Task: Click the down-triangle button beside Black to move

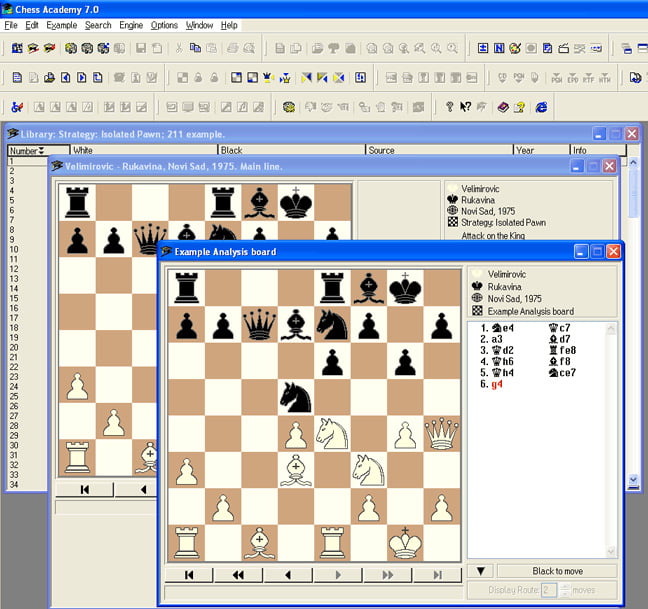Action: [x=480, y=571]
